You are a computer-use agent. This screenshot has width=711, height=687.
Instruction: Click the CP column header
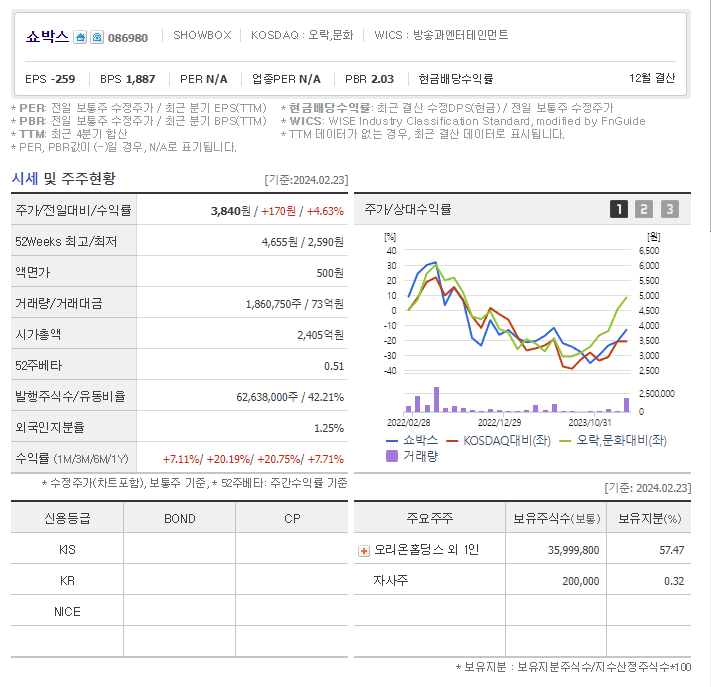292,518
